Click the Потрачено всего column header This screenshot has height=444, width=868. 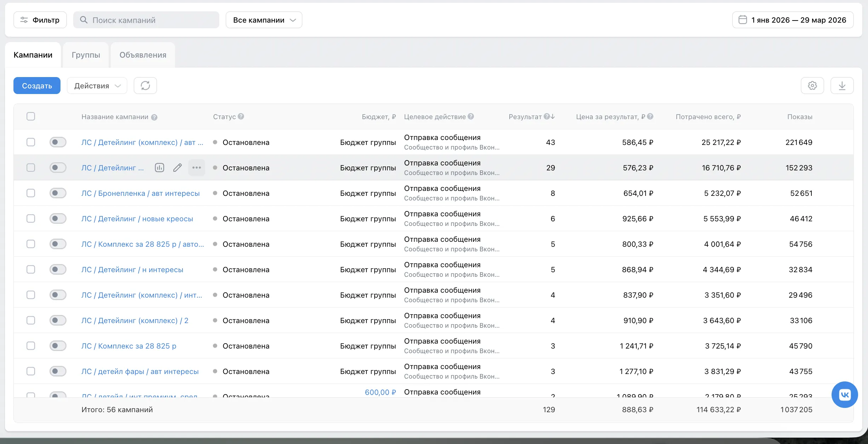708,117
